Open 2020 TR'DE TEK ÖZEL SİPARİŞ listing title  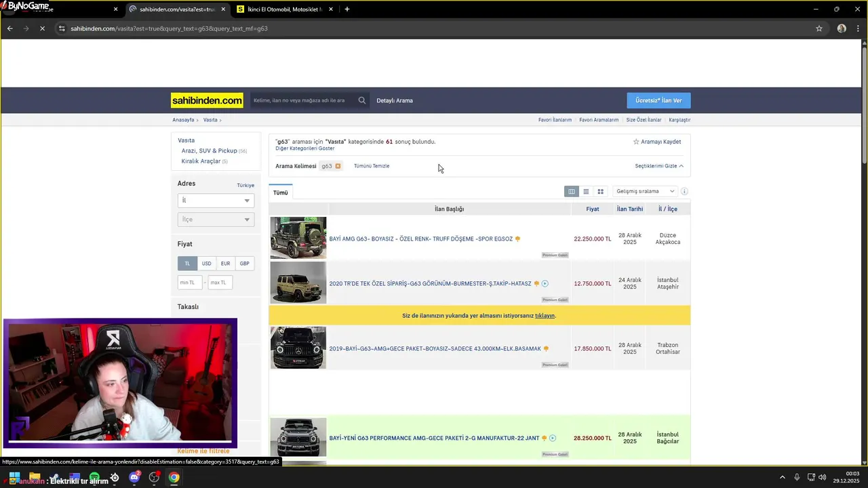430,283
